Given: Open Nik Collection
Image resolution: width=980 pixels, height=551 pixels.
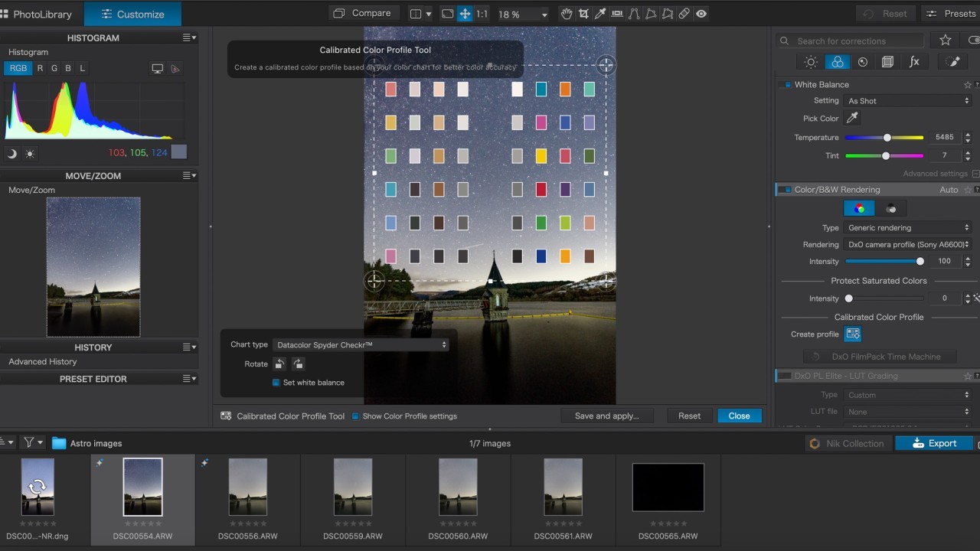Looking at the screenshot, I should pyautogui.click(x=847, y=443).
